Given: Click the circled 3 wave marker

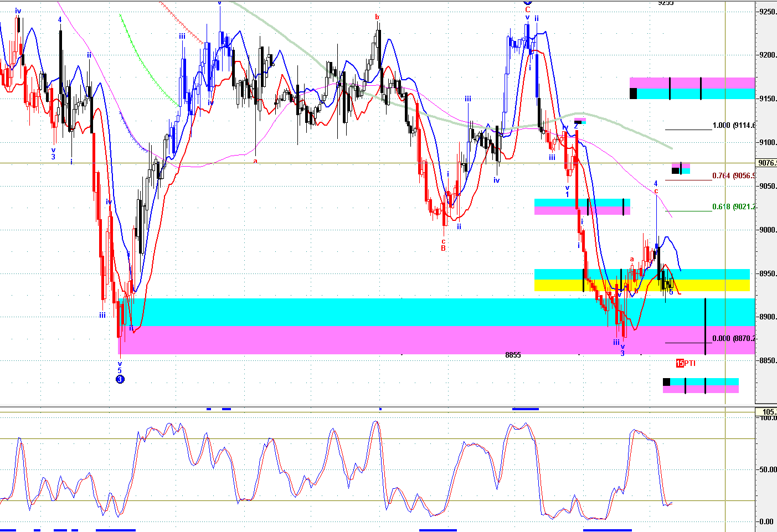Looking at the screenshot, I should (x=120, y=379).
